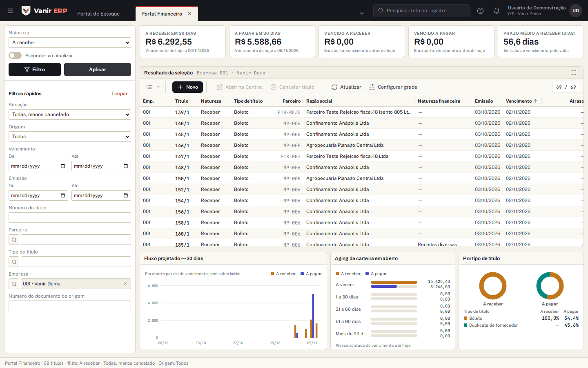
Task: Close the Portal Financeiro tab
Action: click(x=189, y=13)
